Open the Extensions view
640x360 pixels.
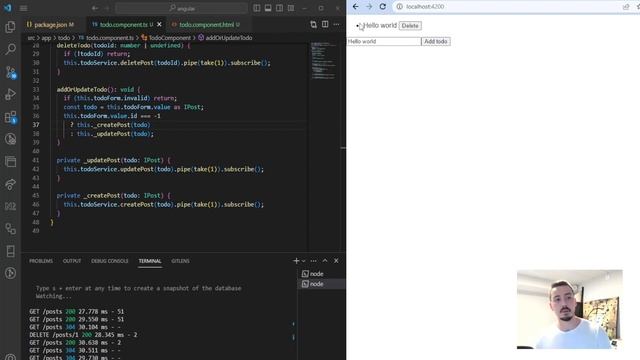coord(11,117)
